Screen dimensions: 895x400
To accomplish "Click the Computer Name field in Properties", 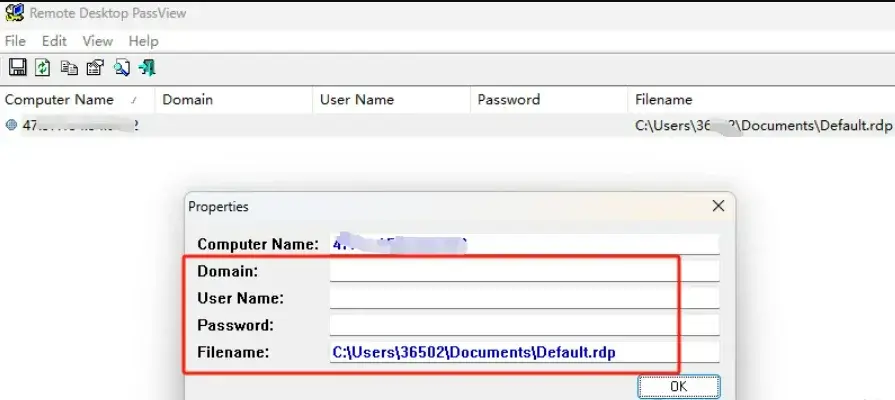I will click(x=524, y=244).
